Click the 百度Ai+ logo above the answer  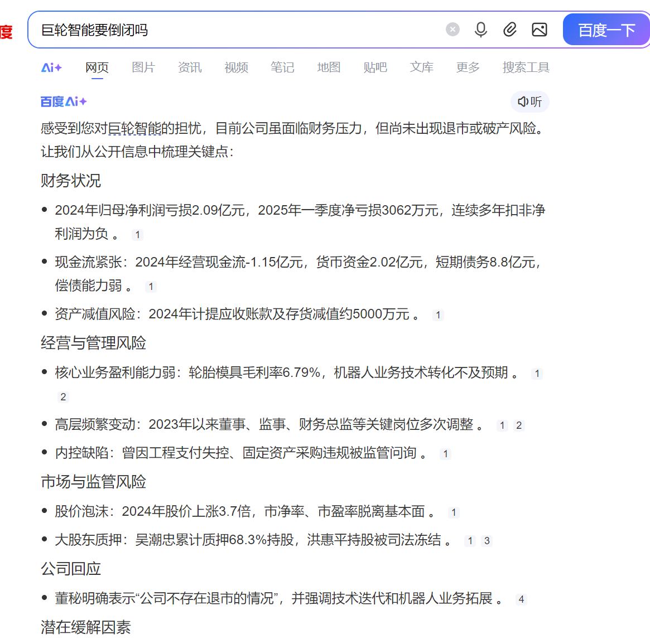pyautogui.click(x=64, y=101)
